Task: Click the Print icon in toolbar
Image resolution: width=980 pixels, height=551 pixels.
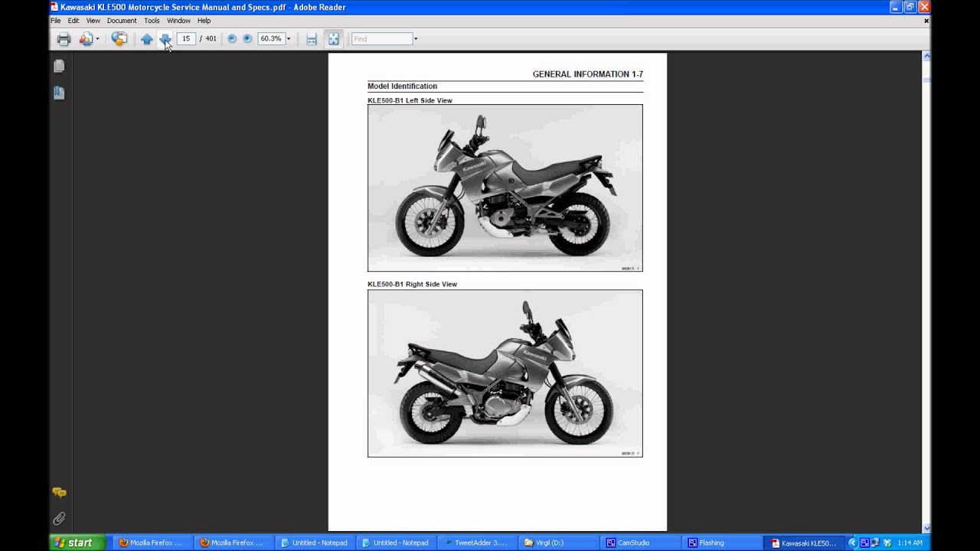Action: click(64, 39)
